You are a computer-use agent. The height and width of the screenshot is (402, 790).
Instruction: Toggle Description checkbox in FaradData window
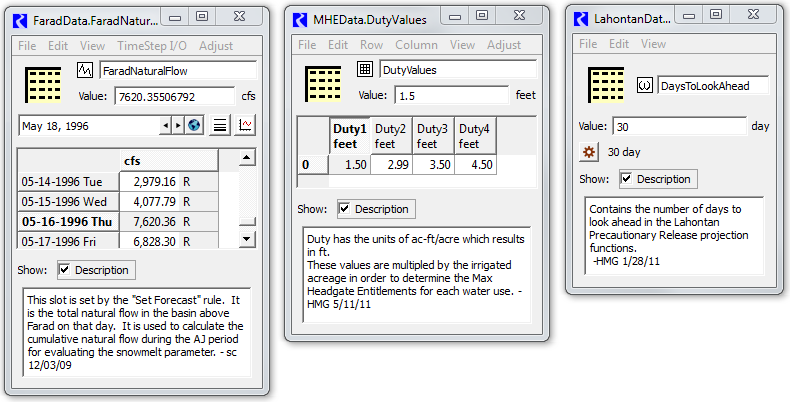point(64,270)
